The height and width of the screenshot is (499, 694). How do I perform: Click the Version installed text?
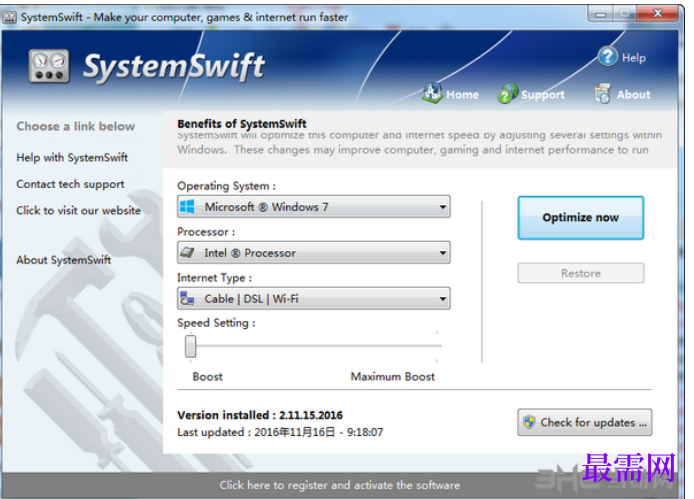[x=260, y=415]
